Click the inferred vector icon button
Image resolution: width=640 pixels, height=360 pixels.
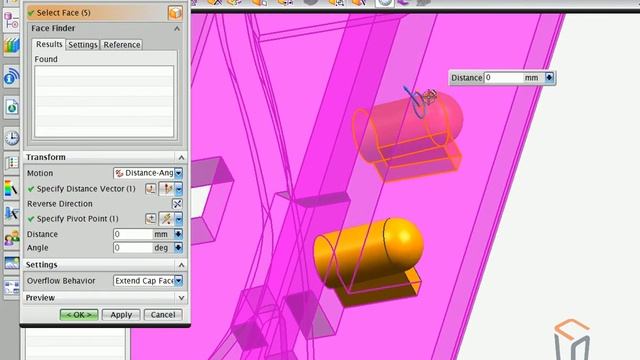[167, 189]
